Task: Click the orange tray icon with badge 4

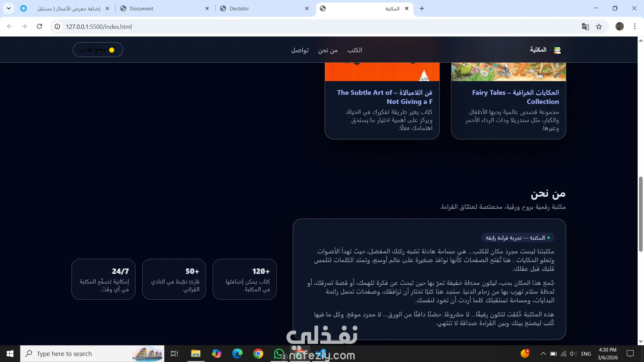Action: coord(525,353)
